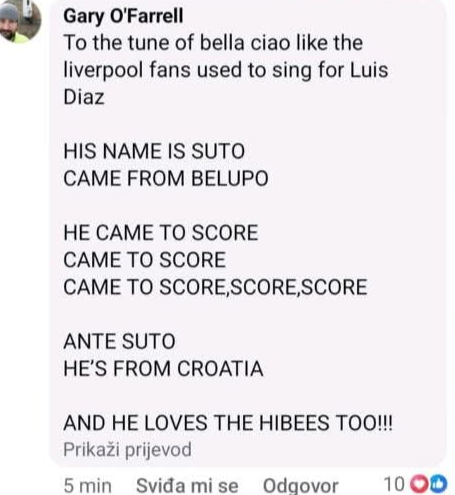The image size is (455, 495).
Task: View the reaction count of 10
Action: (394, 484)
